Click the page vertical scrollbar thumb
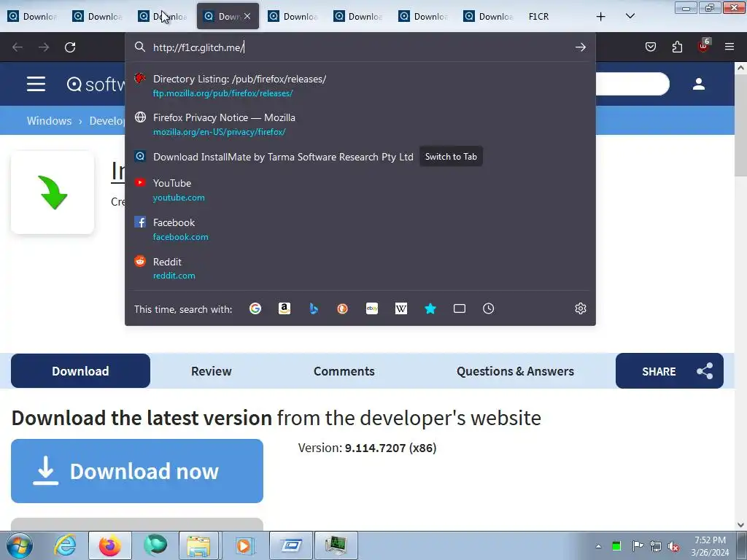Screen dimensions: 747x560 coord(740,124)
